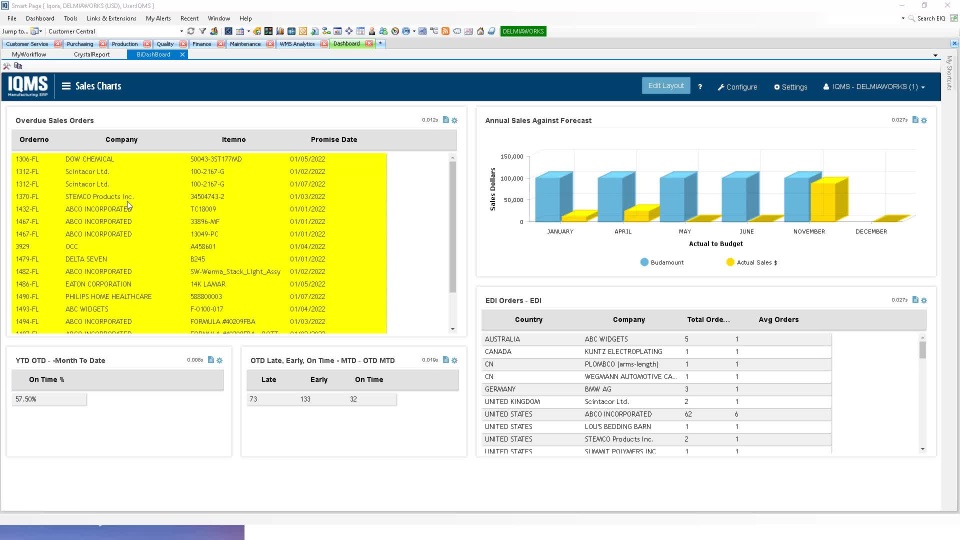Image resolution: width=960 pixels, height=540 pixels.
Task: Sort by the Promise Date column header
Action: click(x=334, y=140)
